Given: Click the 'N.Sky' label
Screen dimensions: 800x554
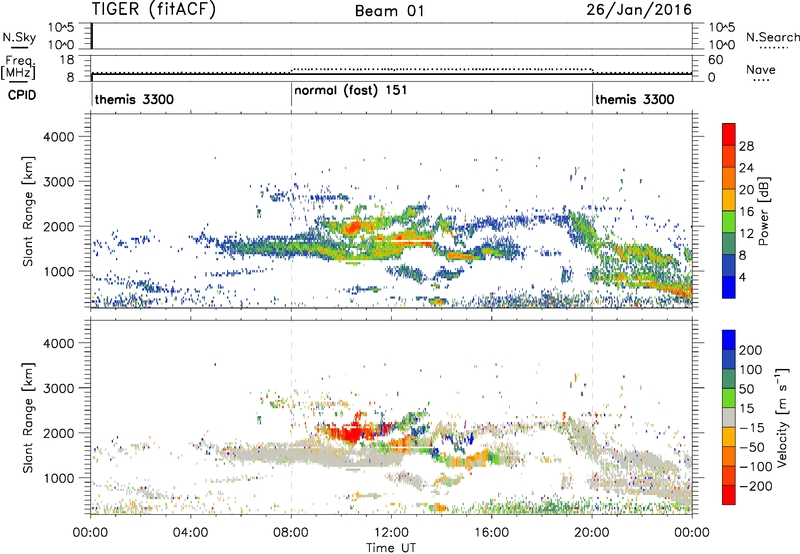Looking at the screenshot, I should click(x=19, y=37).
